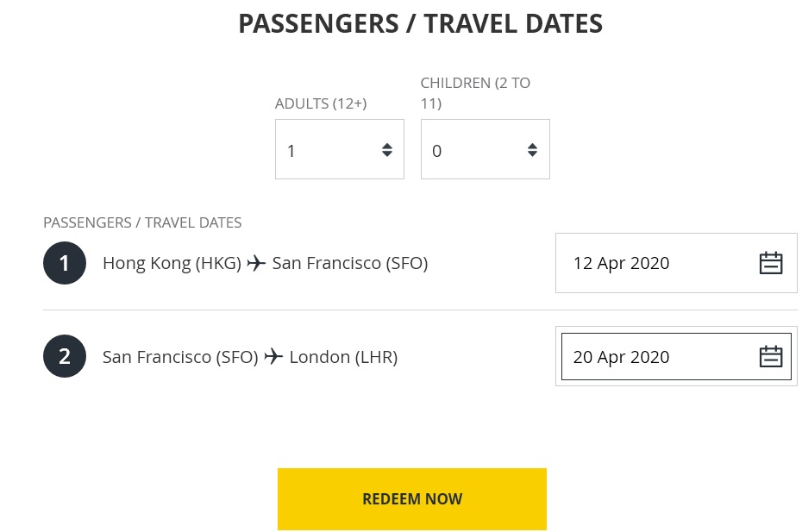
Task: Click the Children stepper arrows
Action: point(532,150)
